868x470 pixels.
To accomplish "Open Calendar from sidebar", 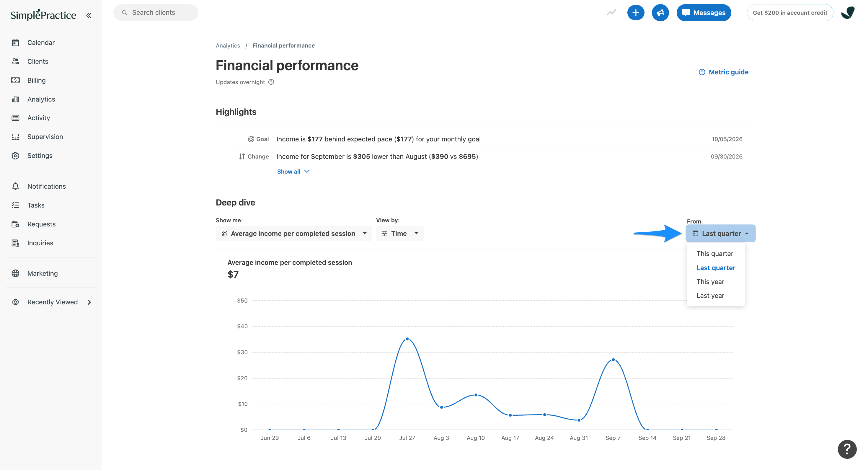I will coord(41,43).
